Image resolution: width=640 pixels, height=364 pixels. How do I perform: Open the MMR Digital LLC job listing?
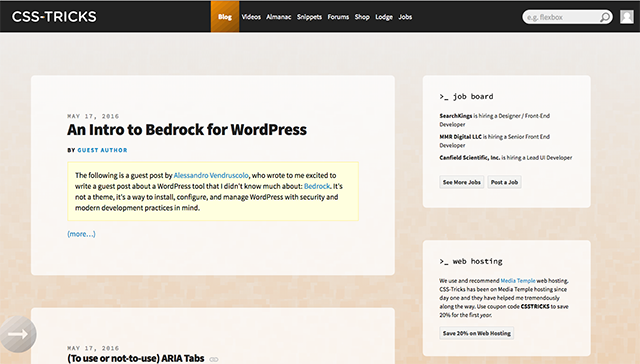495,141
